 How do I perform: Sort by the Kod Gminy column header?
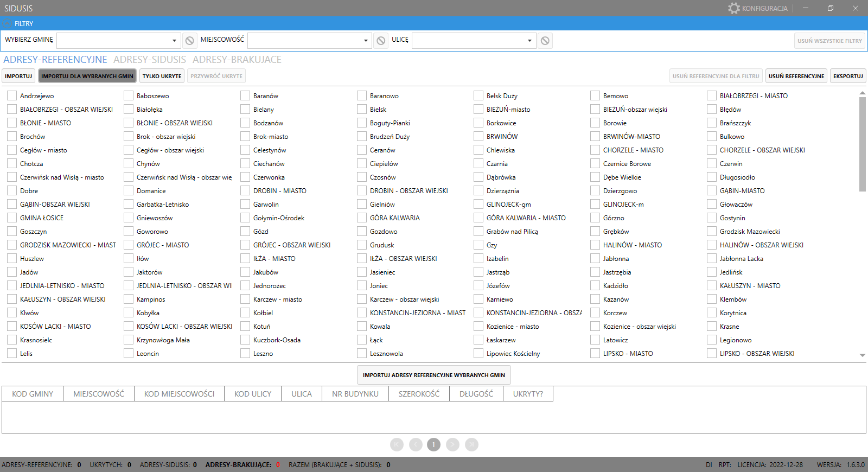[33, 394]
